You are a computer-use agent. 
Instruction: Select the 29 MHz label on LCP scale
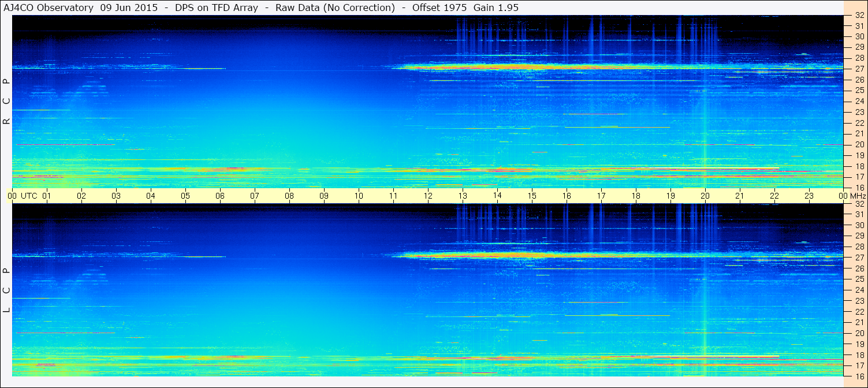point(859,236)
